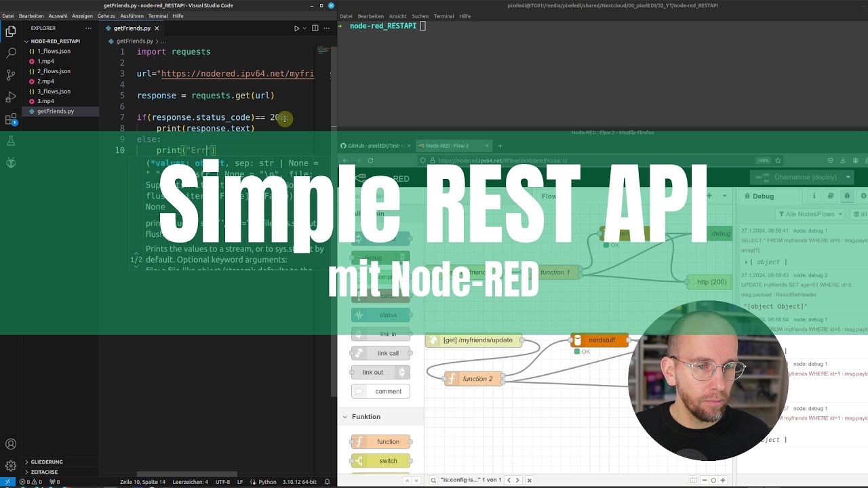Open Run and Debug view in VS Code
Image resolution: width=868 pixels, height=488 pixels.
coord(10,97)
